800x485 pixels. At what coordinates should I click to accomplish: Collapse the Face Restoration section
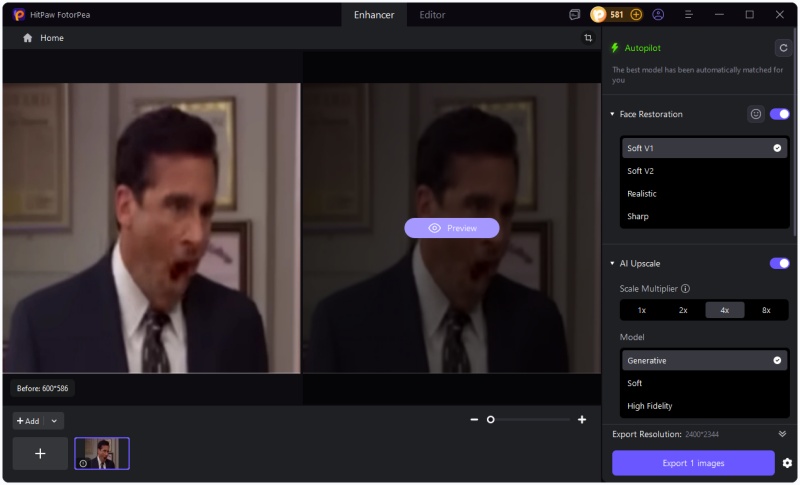tap(612, 114)
